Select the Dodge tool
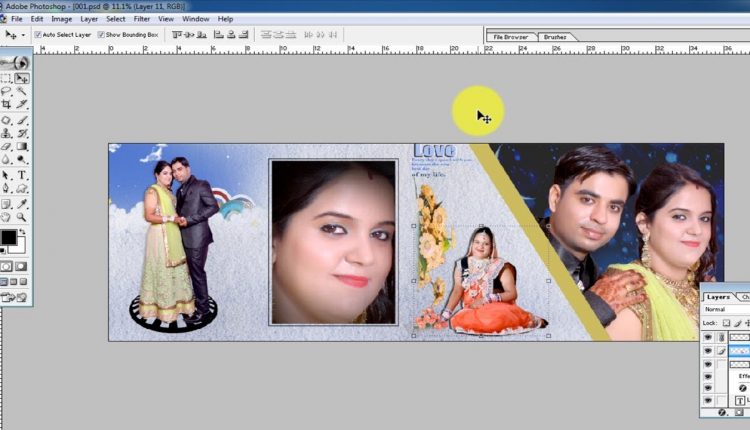This screenshot has height=430, width=750. (22, 159)
